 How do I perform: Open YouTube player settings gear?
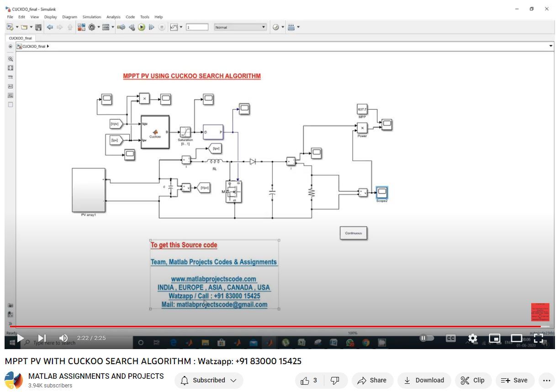click(473, 338)
